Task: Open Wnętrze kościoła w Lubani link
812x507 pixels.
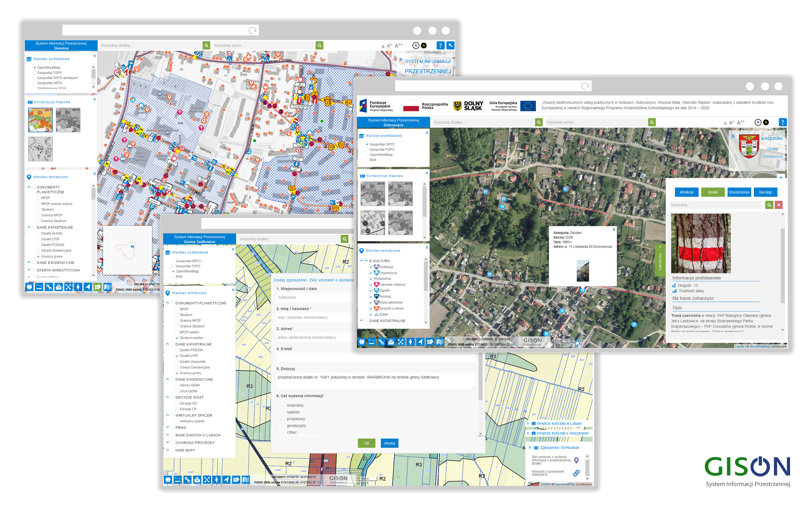Action: coord(559,423)
